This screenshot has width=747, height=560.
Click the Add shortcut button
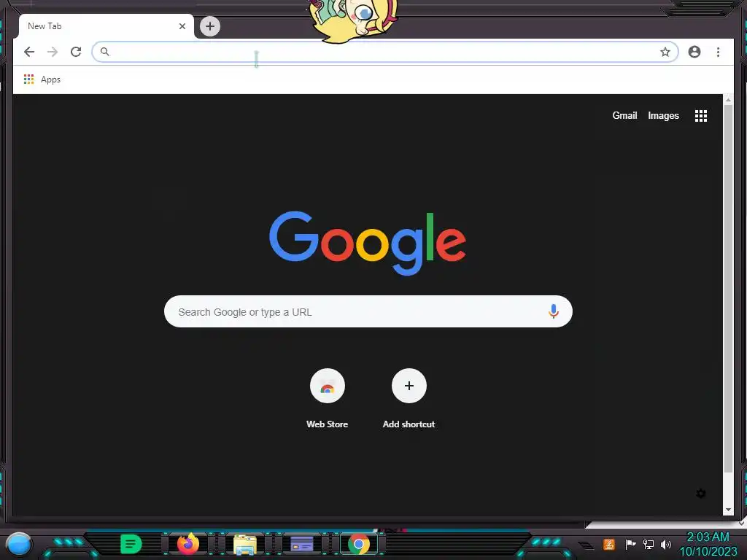point(409,399)
